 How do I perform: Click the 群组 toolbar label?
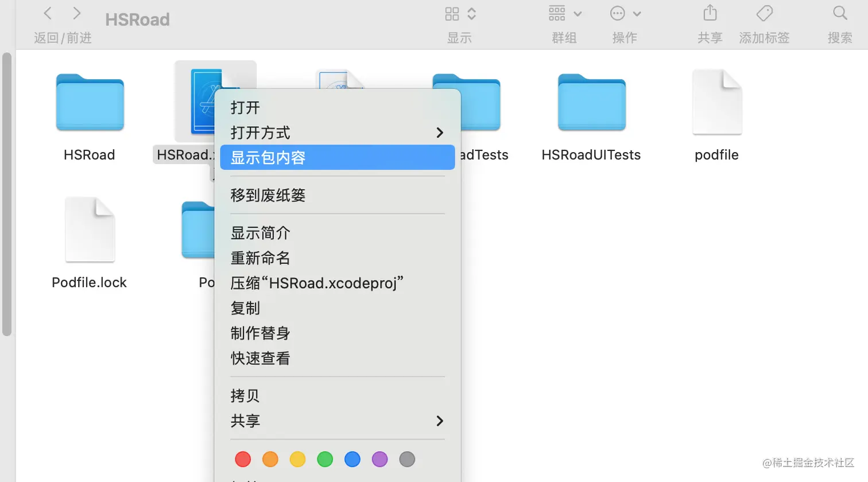pos(564,38)
